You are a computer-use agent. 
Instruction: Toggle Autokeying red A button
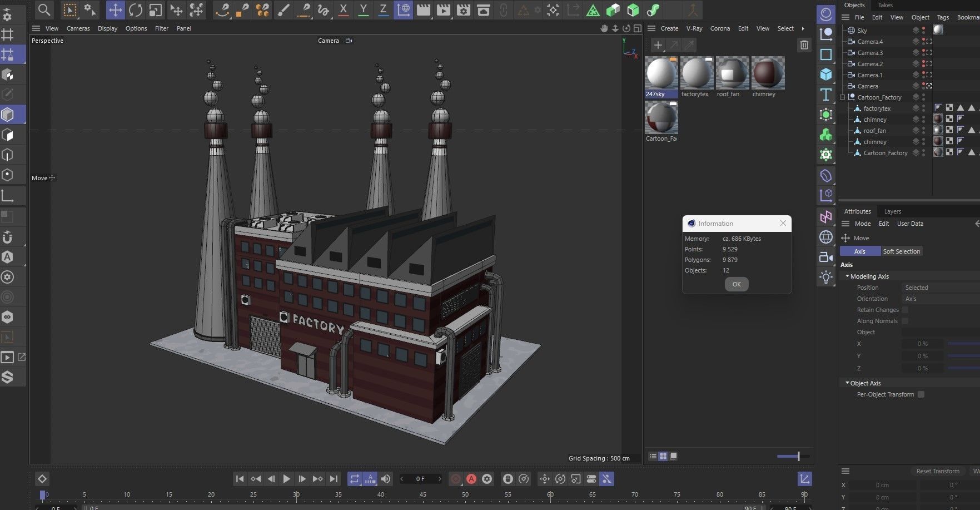pos(471,479)
